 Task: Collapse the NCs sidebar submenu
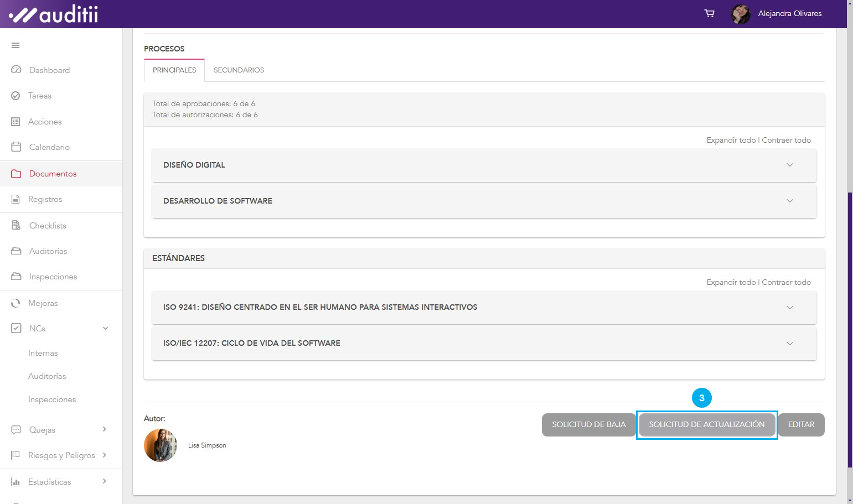(105, 329)
